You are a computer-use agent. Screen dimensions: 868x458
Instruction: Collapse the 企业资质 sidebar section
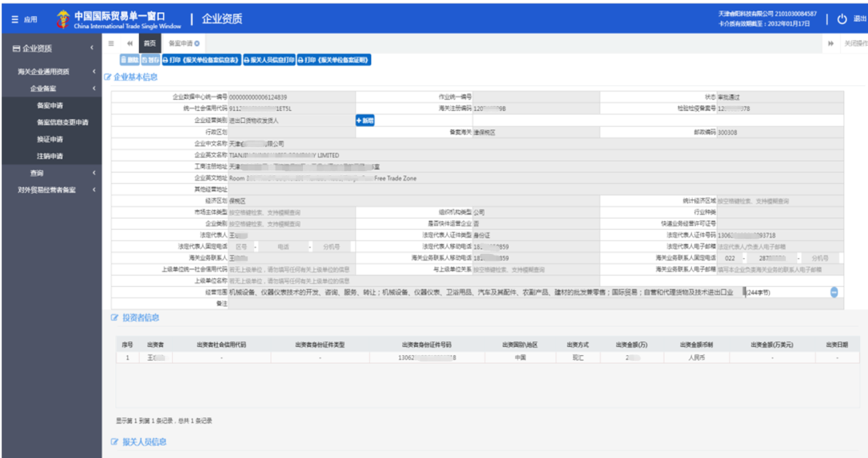92,48
